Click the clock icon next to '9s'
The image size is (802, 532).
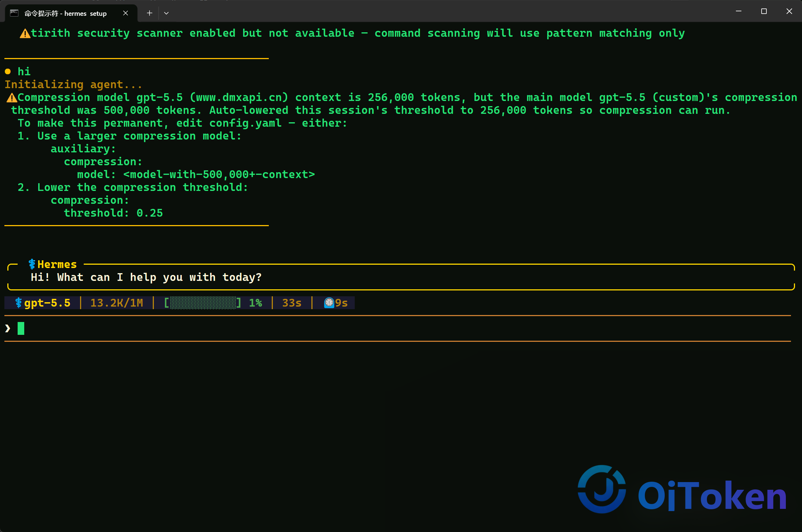329,303
